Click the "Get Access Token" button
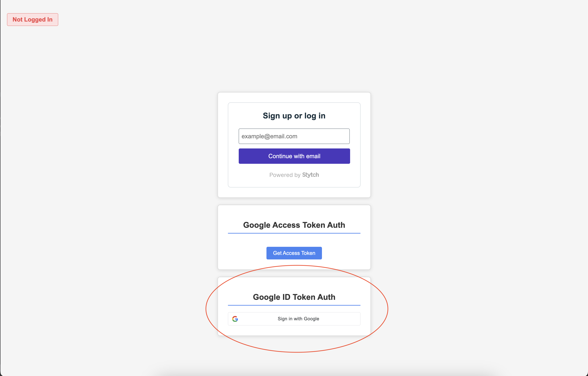 [294, 253]
